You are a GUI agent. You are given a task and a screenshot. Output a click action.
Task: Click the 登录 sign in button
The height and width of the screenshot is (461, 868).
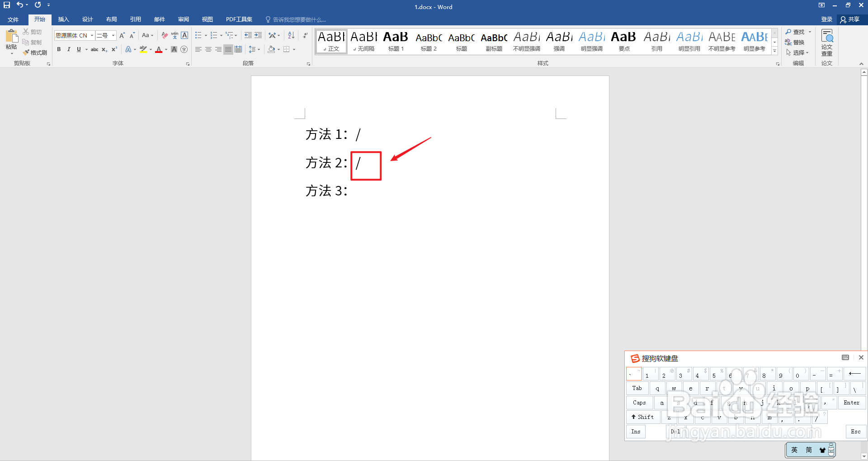(x=827, y=19)
